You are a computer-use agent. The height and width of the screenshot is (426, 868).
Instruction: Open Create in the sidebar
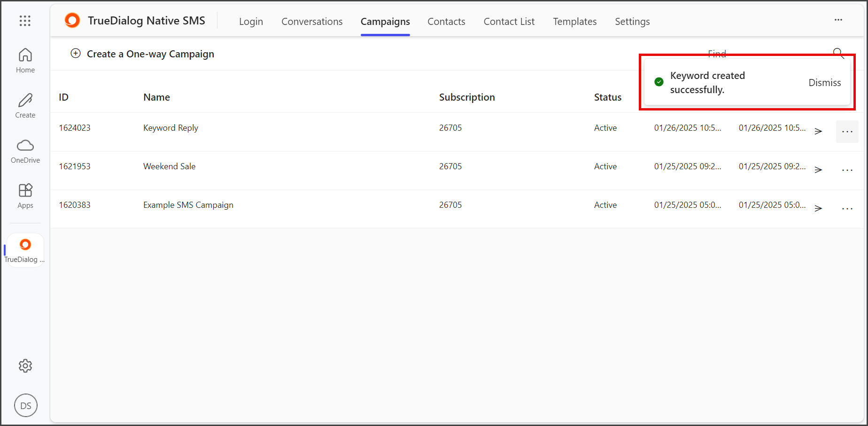[x=25, y=106]
